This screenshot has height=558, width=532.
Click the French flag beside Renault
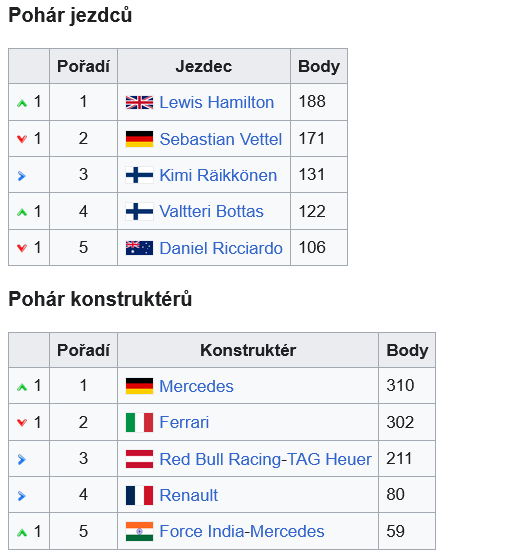coord(139,495)
